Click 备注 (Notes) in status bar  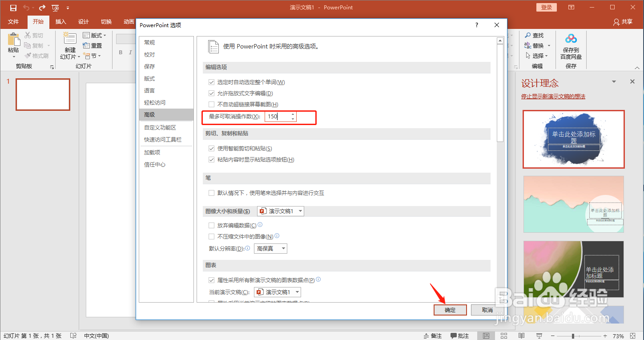[433, 336]
